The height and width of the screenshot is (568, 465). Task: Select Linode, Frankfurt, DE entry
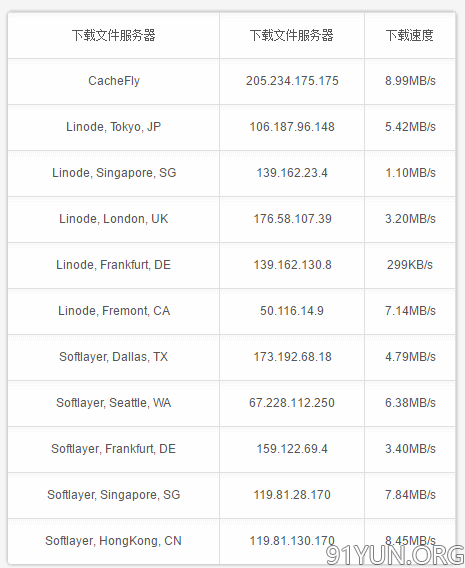tap(114, 265)
